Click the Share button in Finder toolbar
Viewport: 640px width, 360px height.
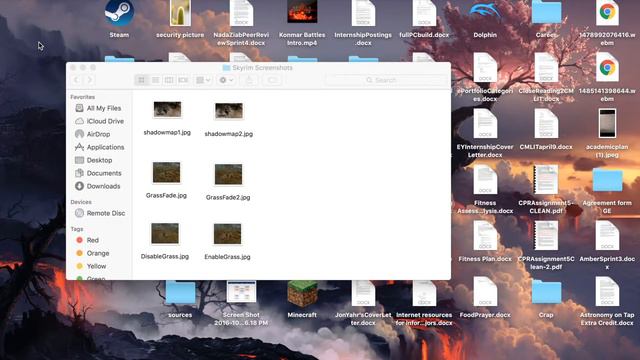click(x=249, y=80)
